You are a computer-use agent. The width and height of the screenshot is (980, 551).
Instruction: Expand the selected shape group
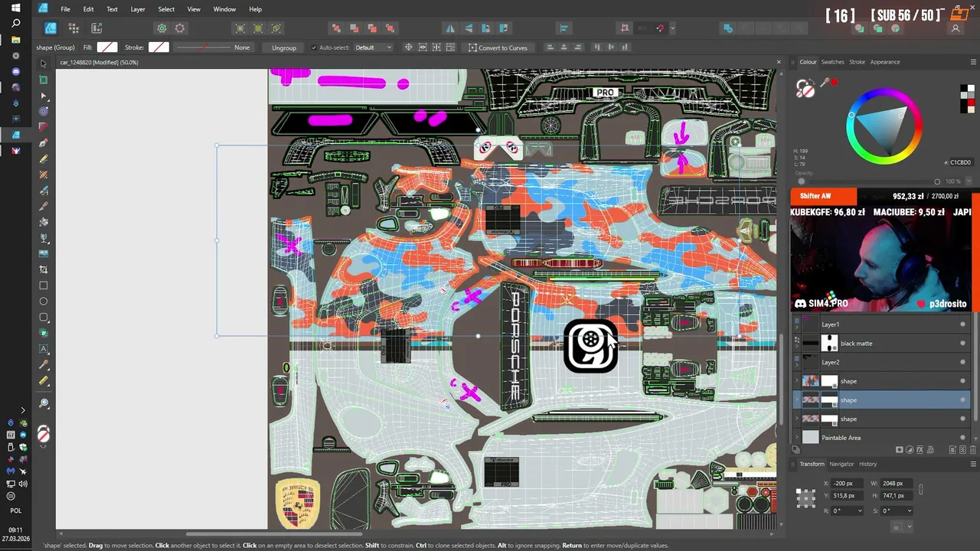click(x=797, y=400)
